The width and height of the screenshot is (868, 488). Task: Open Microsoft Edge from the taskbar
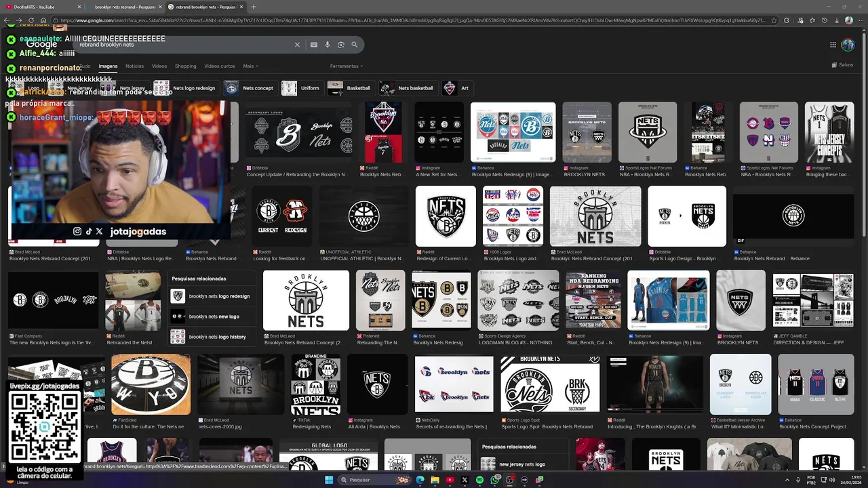click(x=420, y=480)
